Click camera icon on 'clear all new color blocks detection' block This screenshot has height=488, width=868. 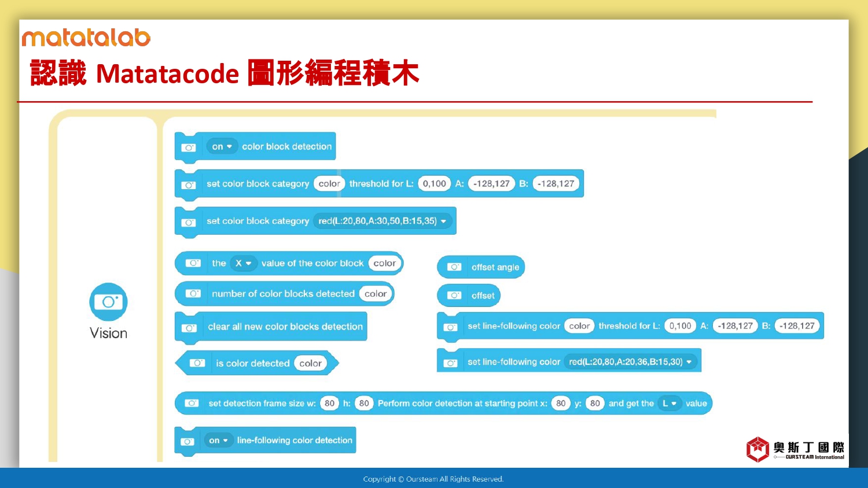pos(189,328)
